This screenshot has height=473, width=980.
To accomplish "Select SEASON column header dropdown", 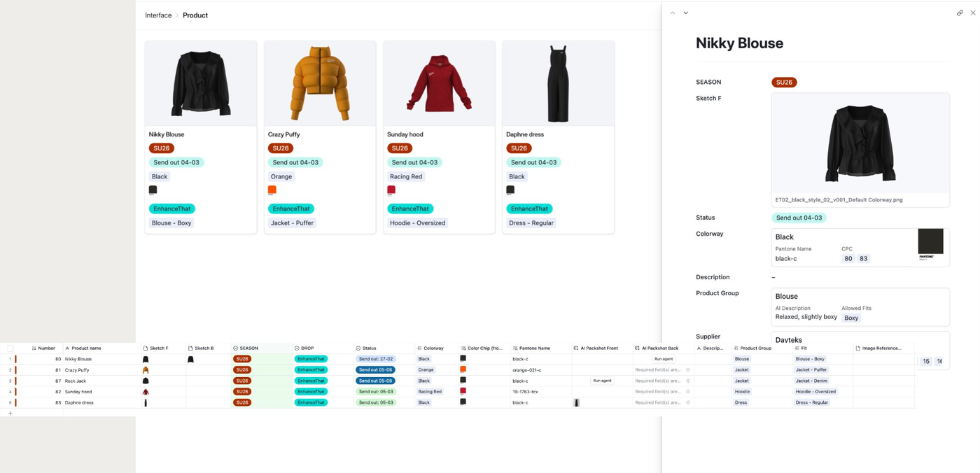I will click(x=248, y=348).
